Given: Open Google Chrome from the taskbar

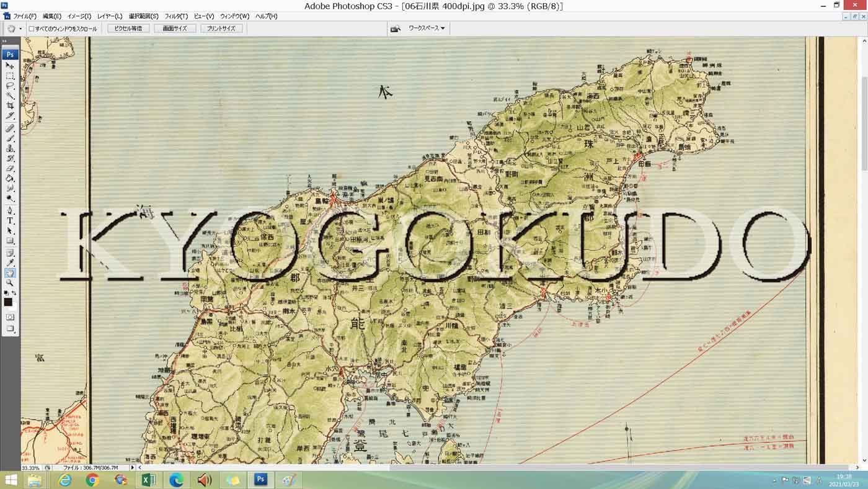Looking at the screenshot, I should point(92,480).
